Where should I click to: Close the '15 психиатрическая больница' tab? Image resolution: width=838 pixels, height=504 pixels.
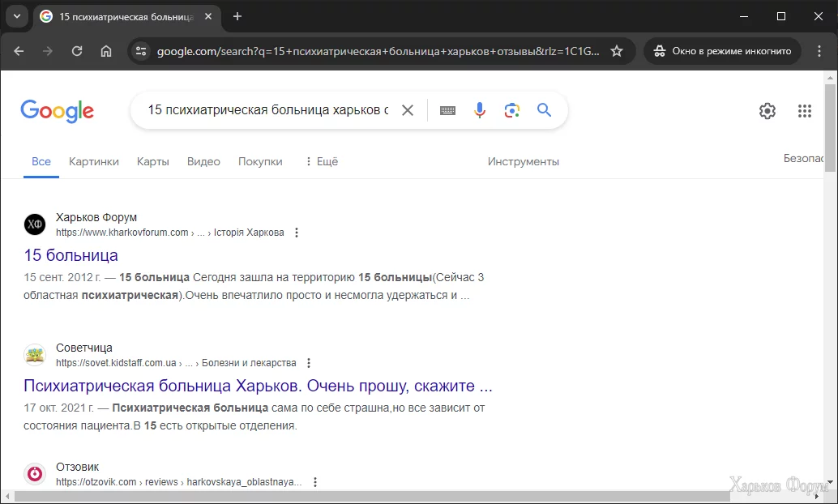click(208, 16)
